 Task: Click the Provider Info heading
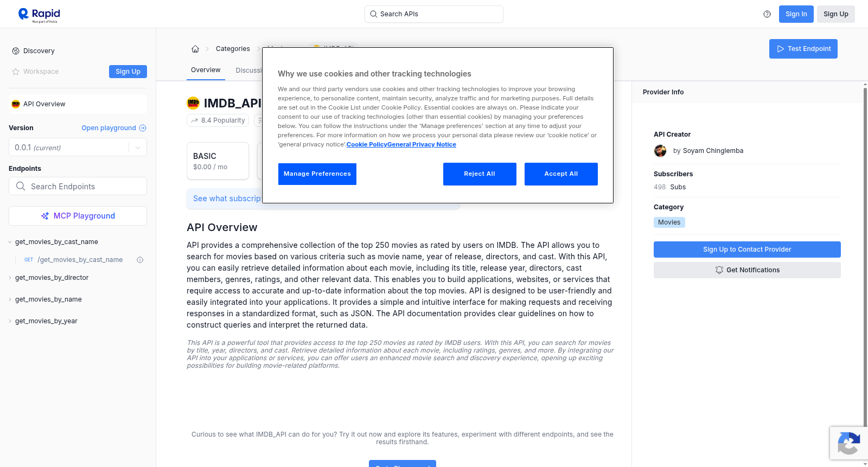(663, 92)
